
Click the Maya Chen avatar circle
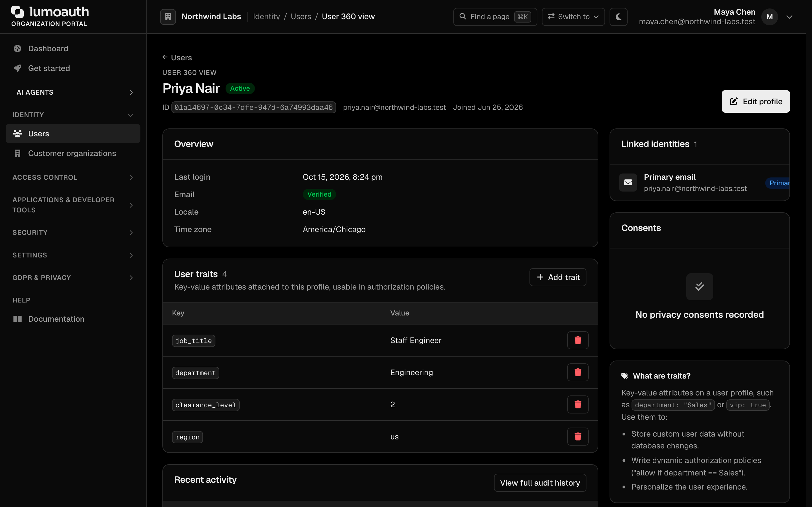[769, 17]
